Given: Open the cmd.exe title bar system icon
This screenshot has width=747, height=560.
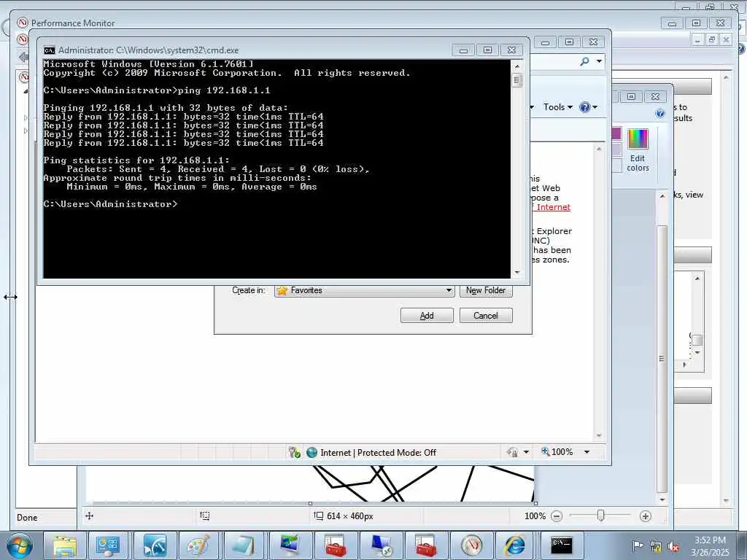Looking at the screenshot, I should pos(49,50).
